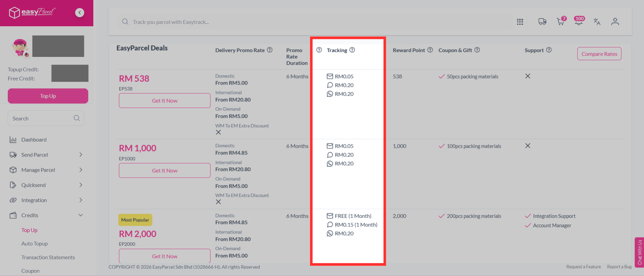Click help icon beside Delivery Promo Rate
This screenshot has height=276, width=644.
270,50
